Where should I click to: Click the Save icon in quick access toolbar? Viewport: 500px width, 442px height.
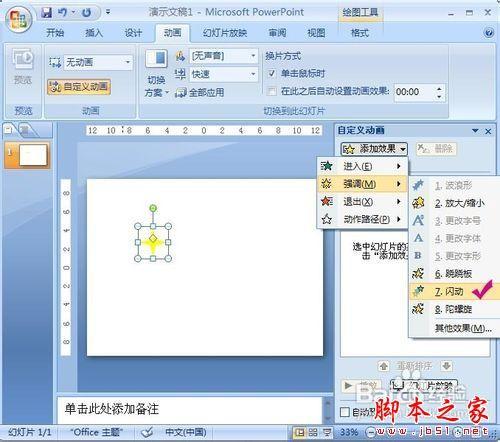47,13
